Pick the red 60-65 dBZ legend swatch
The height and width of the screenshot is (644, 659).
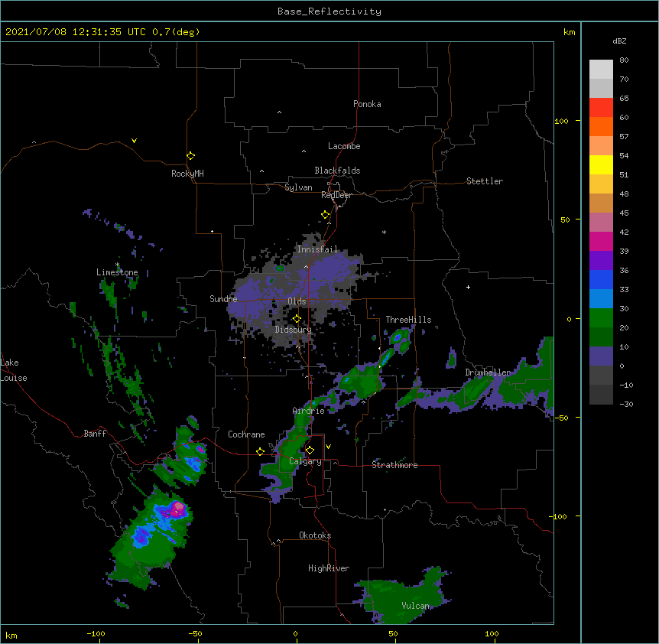point(601,107)
